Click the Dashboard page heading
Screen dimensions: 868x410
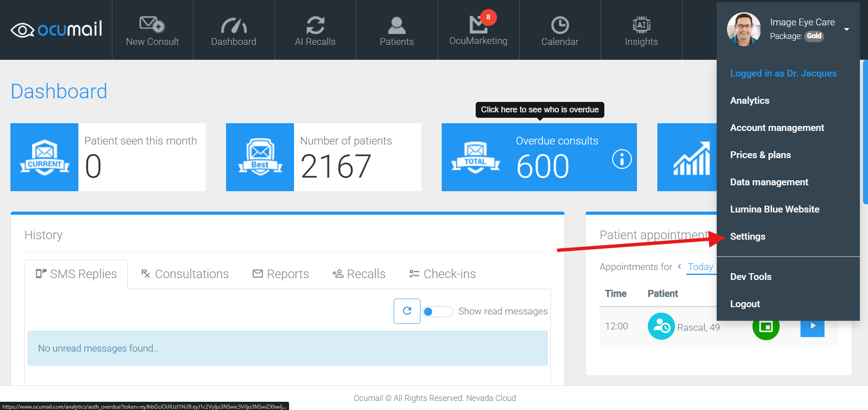point(59,92)
